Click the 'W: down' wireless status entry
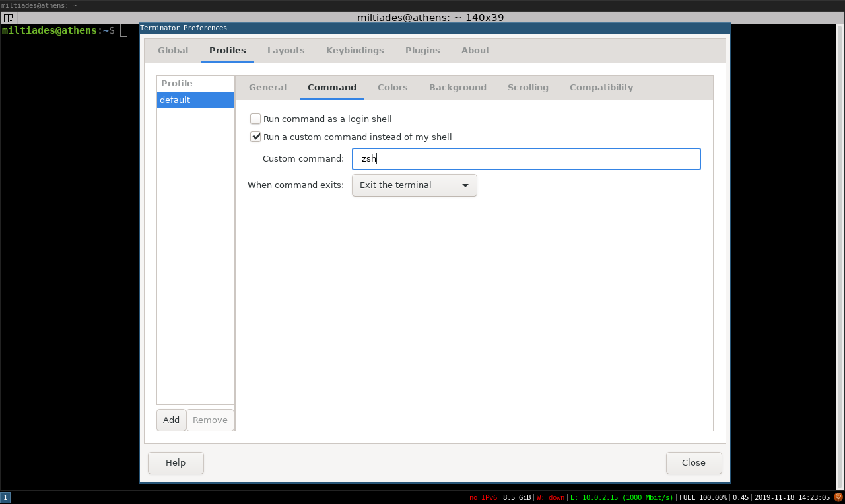This screenshot has width=845, height=504. point(551,497)
